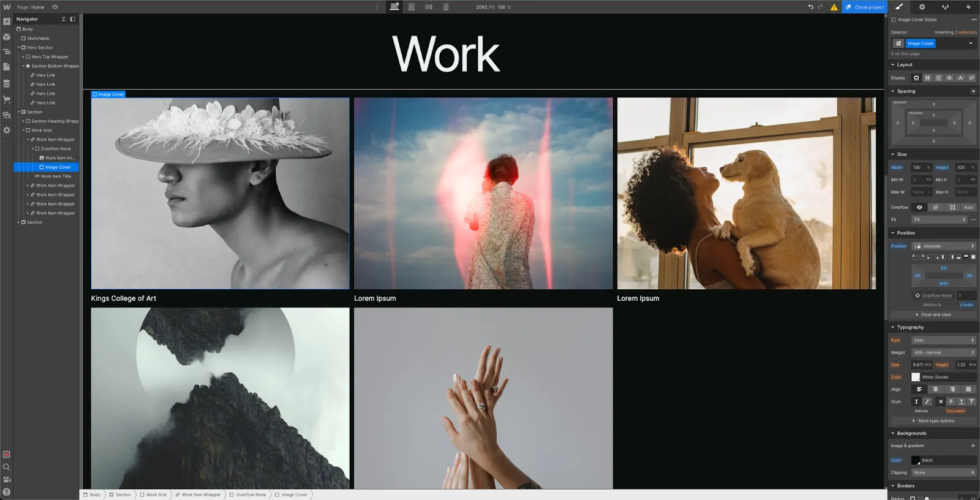Open the Pages panel
This screenshot has width=980, height=500.
(7, 67)
